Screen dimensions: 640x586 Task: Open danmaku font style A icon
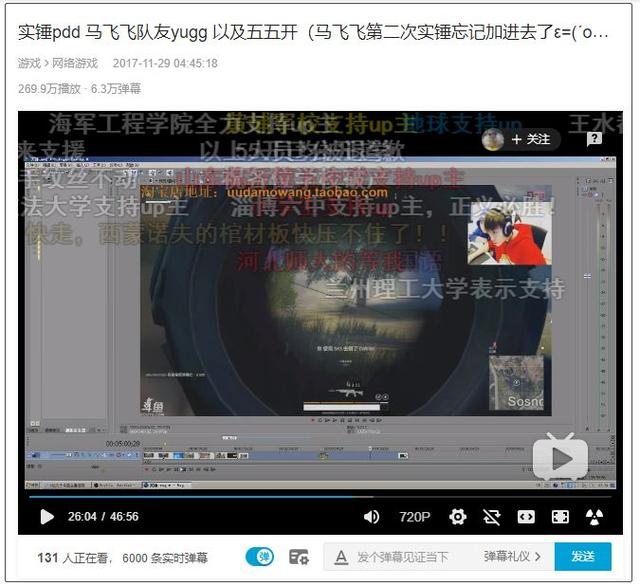point(341,557)
